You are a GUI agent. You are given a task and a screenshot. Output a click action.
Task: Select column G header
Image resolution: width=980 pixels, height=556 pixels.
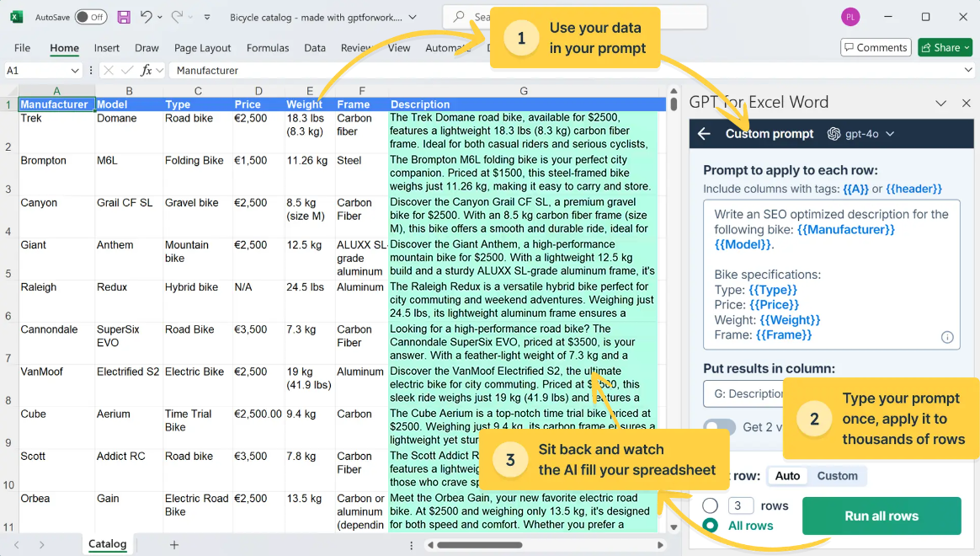click(x=523, y=91)
